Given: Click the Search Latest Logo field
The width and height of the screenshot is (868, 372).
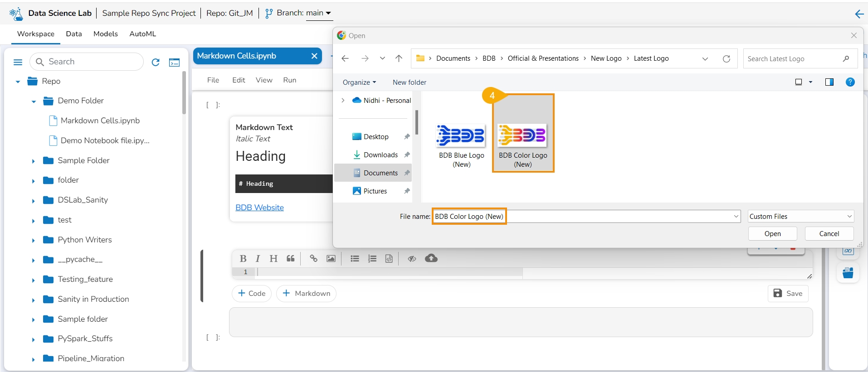Looking at the screenshot, I should point(794,59).
